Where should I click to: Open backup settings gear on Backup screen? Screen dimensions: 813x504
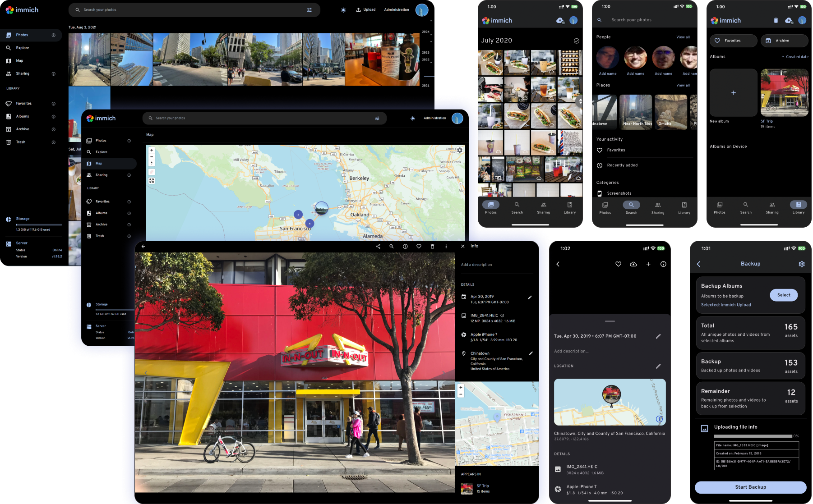[802, 264]
